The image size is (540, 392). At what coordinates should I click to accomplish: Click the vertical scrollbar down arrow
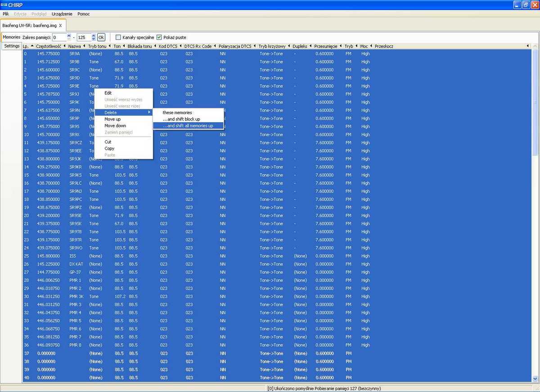(535, 379)
